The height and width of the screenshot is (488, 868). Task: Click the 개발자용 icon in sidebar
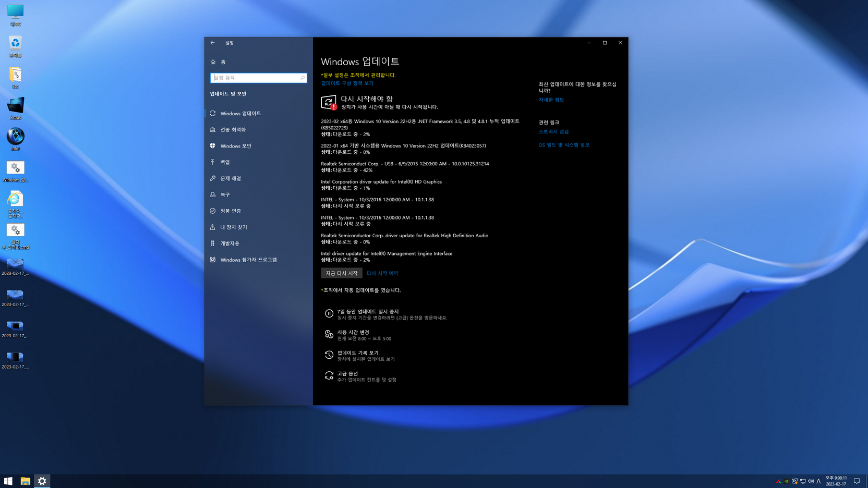coord(213,243)
